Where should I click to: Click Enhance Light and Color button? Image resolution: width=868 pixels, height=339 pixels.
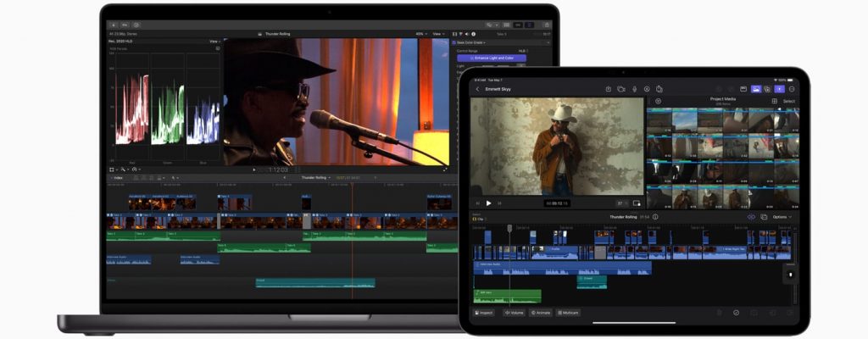492,58
